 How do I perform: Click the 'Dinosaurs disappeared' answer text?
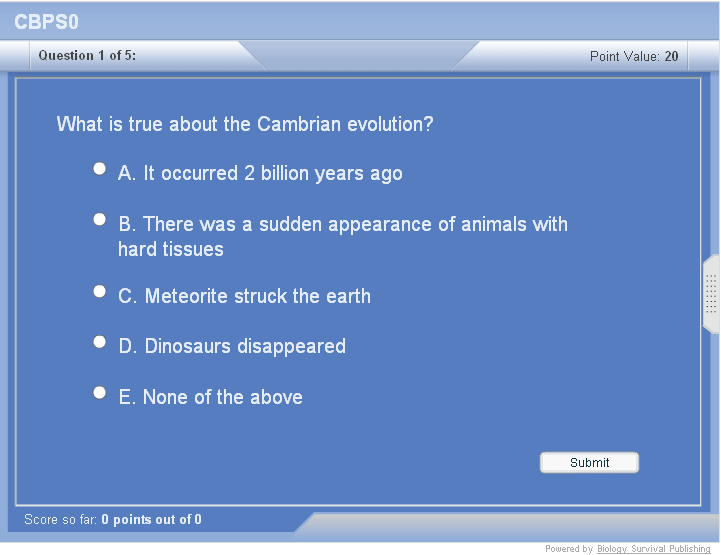coord(232,347)
